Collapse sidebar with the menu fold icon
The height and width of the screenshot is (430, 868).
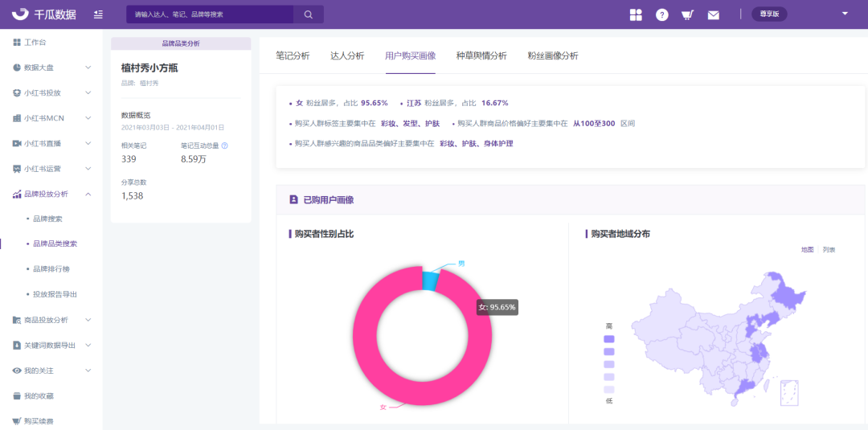[x=98, y=14]
